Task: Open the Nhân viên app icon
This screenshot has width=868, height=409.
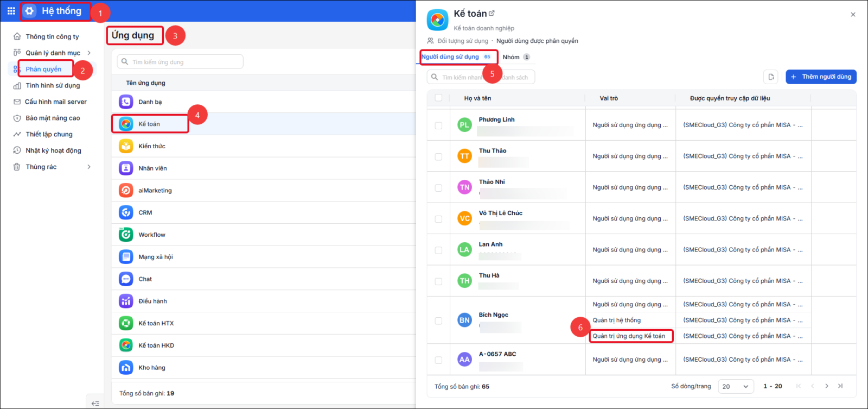Action: coord(126,168)
